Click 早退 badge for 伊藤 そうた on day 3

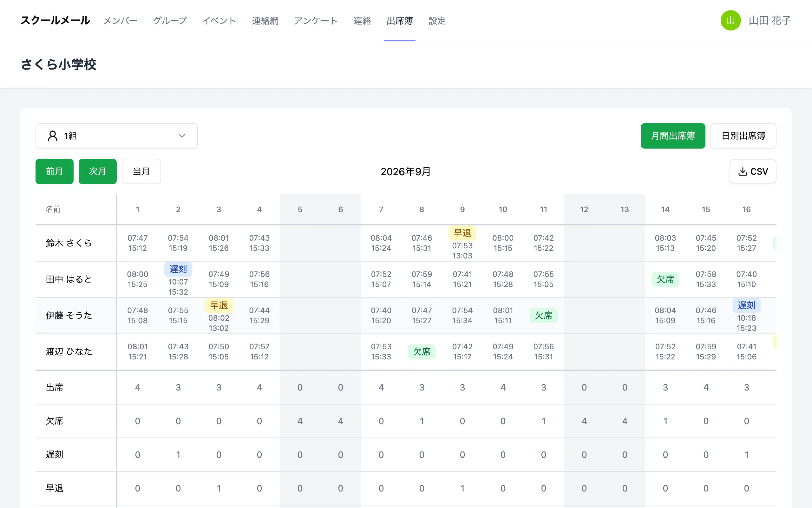(219, 305)
